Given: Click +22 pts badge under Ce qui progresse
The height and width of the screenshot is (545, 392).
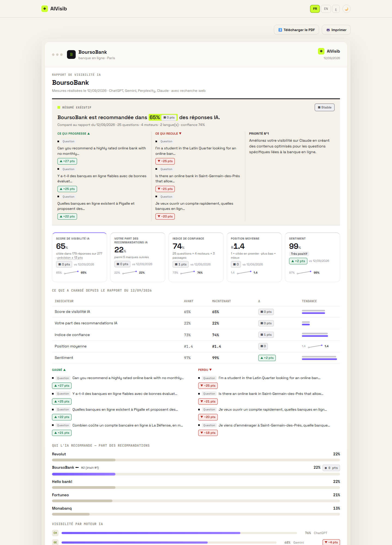Looking at the screenshot, I should coord(67,216).
